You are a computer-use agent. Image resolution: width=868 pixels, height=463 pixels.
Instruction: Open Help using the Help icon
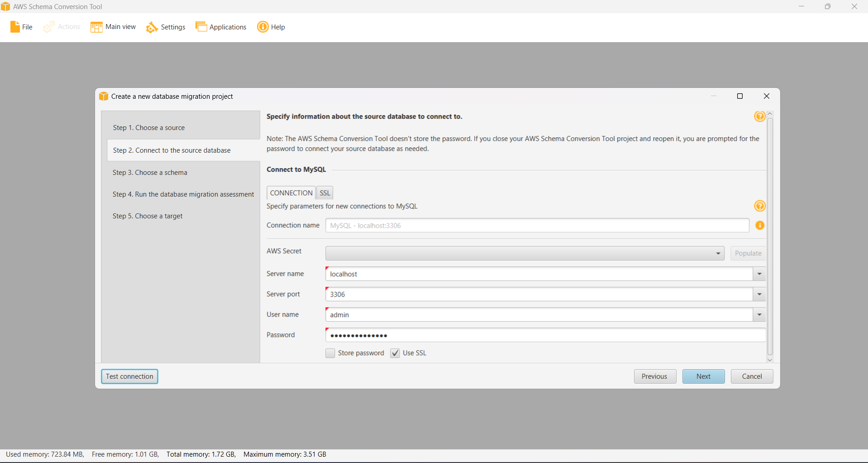click(x=262, y=27)
